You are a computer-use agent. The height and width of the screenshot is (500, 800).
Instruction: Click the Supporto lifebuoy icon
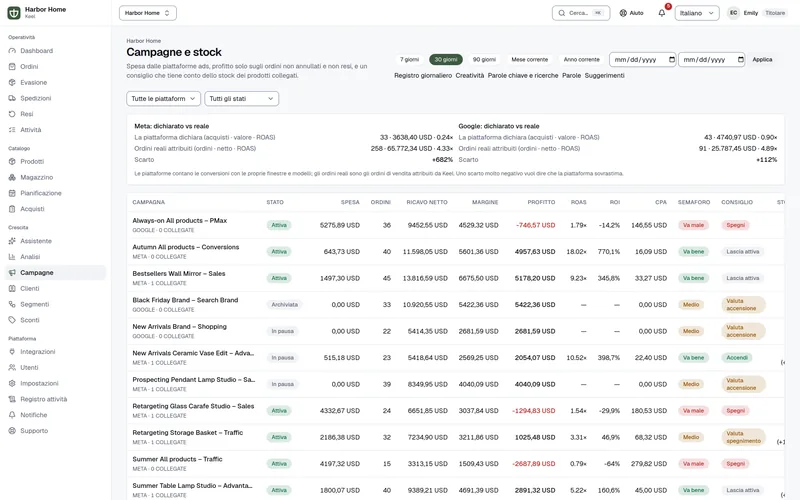[12, 431]
